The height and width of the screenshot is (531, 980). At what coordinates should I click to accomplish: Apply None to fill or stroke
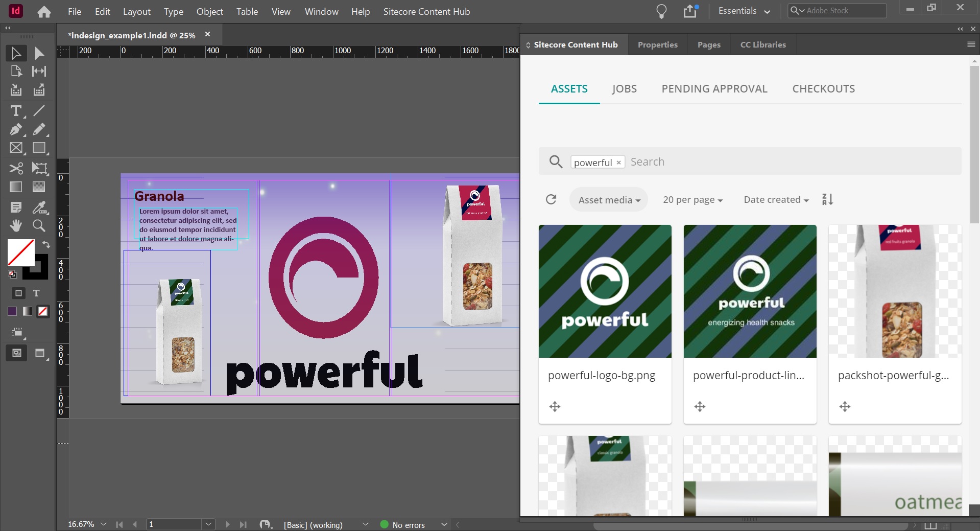43,311
